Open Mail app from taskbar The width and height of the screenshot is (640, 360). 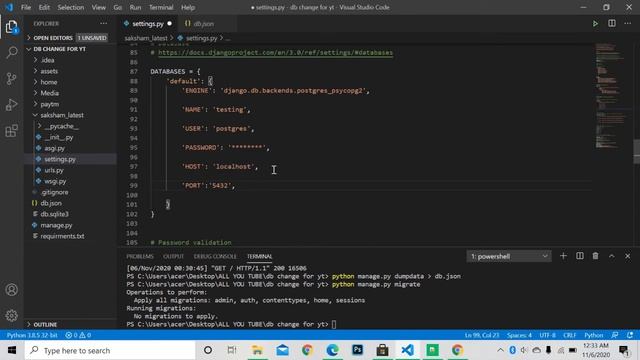tap(282, 350)
